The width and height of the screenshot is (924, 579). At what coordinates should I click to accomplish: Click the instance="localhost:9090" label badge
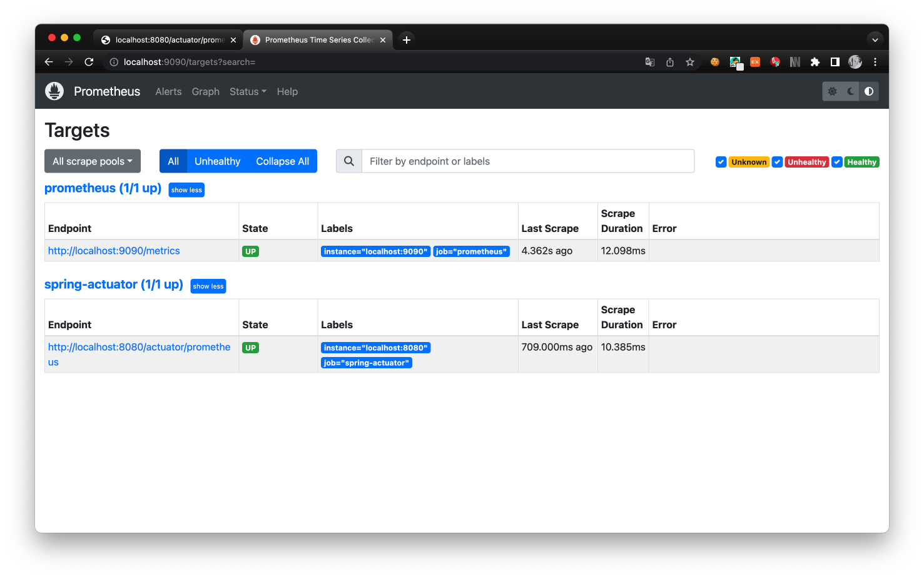[376, 251]
